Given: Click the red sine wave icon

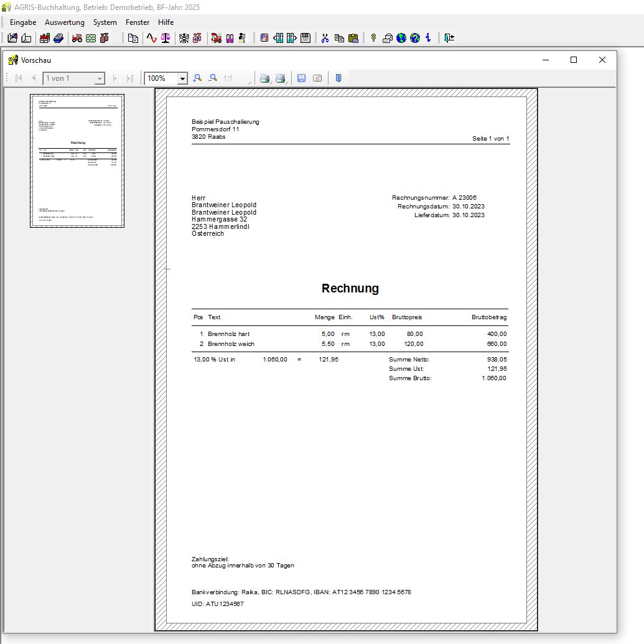Looking at the screenshot, I should (x=151, y=38).
